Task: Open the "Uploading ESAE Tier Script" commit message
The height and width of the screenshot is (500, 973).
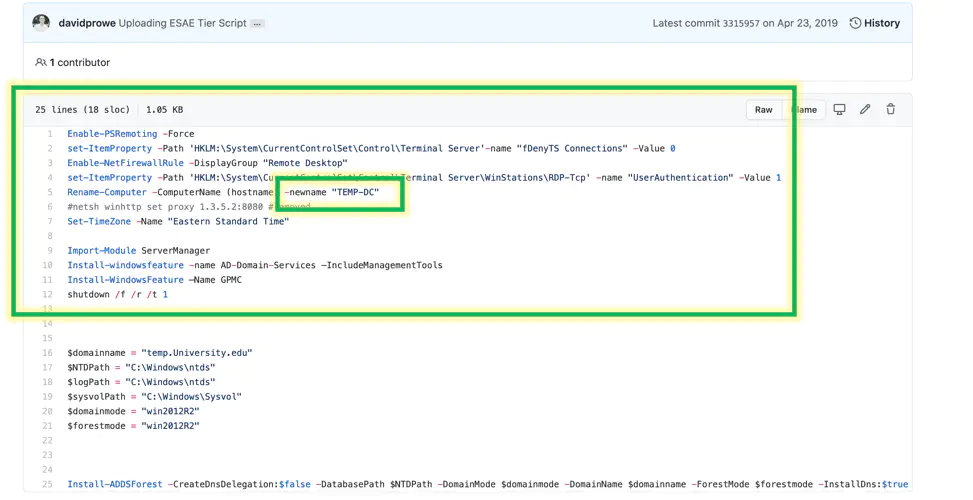Action: (x=182, y=23)
